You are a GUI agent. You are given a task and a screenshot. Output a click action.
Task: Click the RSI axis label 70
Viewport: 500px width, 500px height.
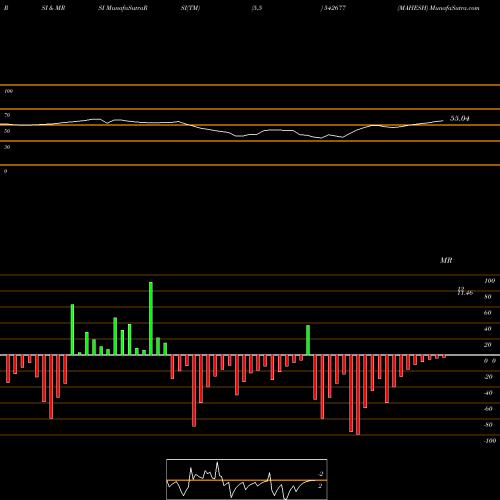click(x=7, y=115)
